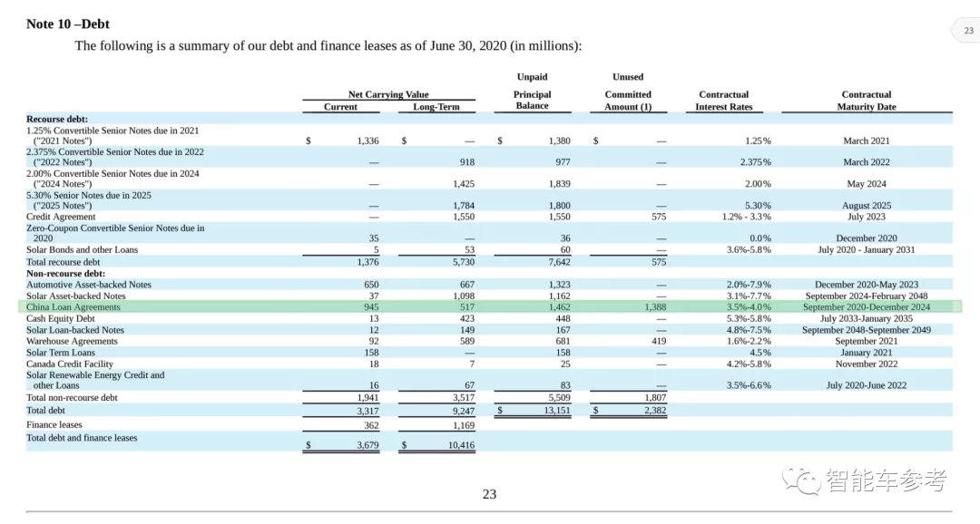980x524 pixels.
Task: Click the 'Contractual Interest Rates' header
Action: point(723,100)
